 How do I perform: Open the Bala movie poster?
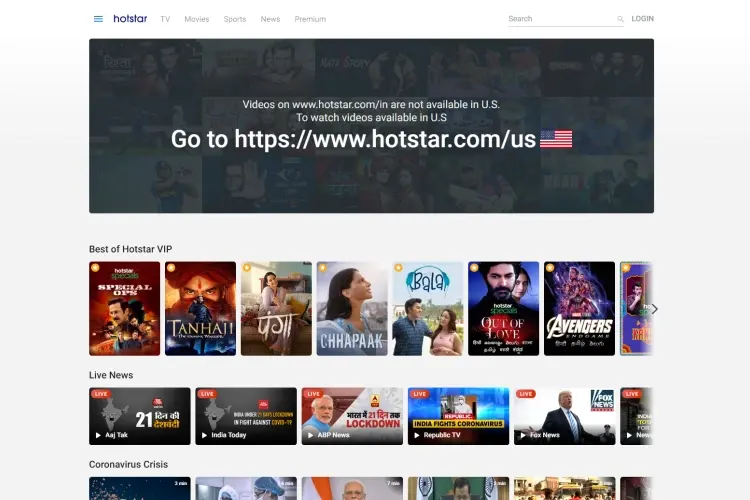point(428,309)
